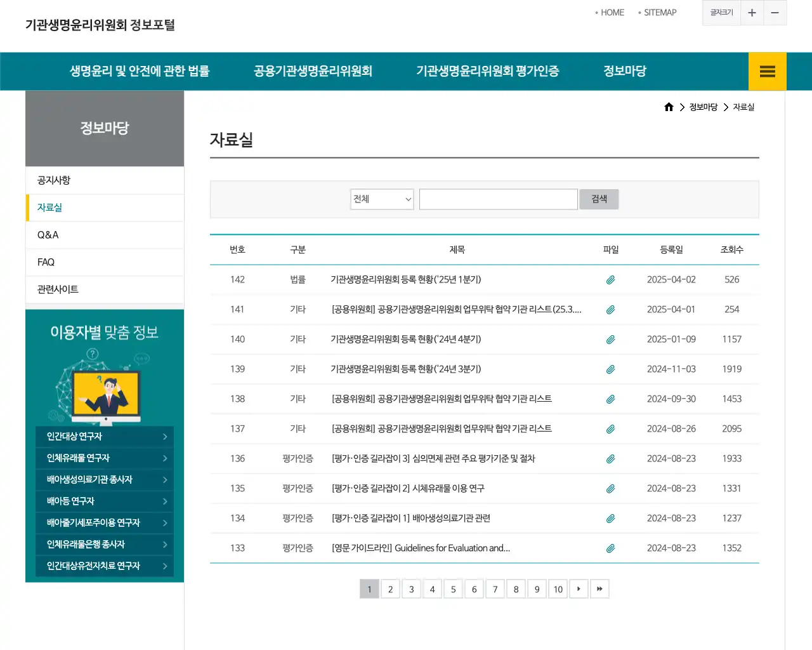The width and height of the screenshot is (812, 650).
Task: Go to next page arrow
Action: pos(579,589)
